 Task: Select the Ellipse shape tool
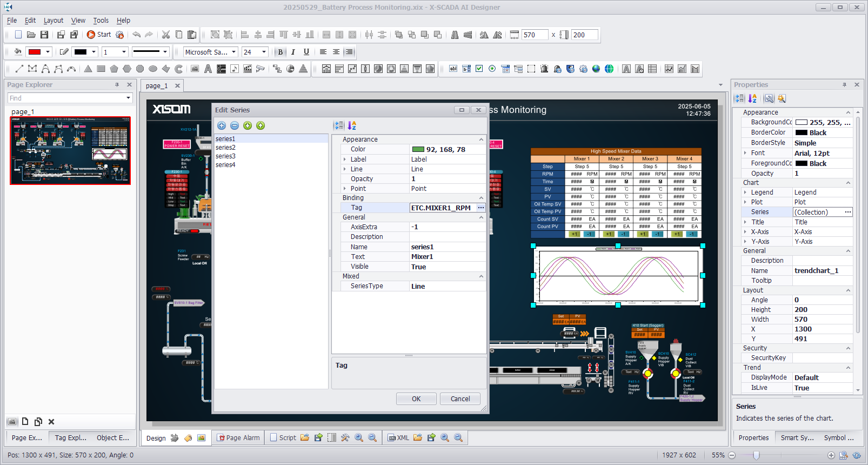pos(153,69)
